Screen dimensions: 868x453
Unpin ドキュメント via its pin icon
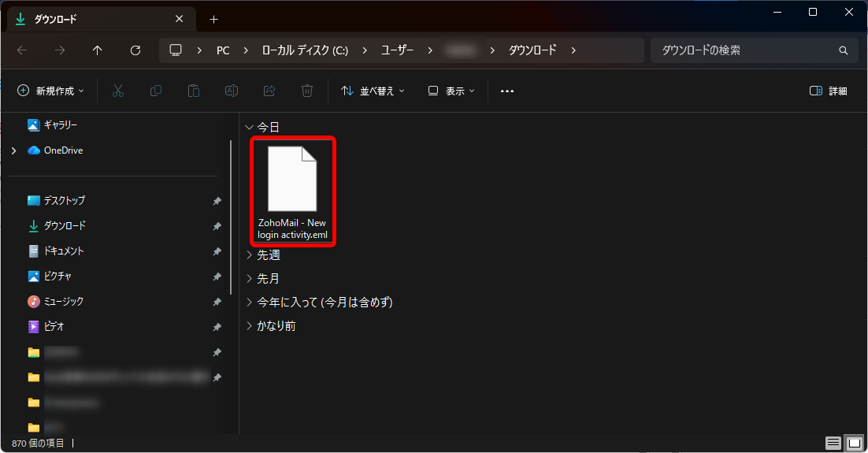[217, 251]
